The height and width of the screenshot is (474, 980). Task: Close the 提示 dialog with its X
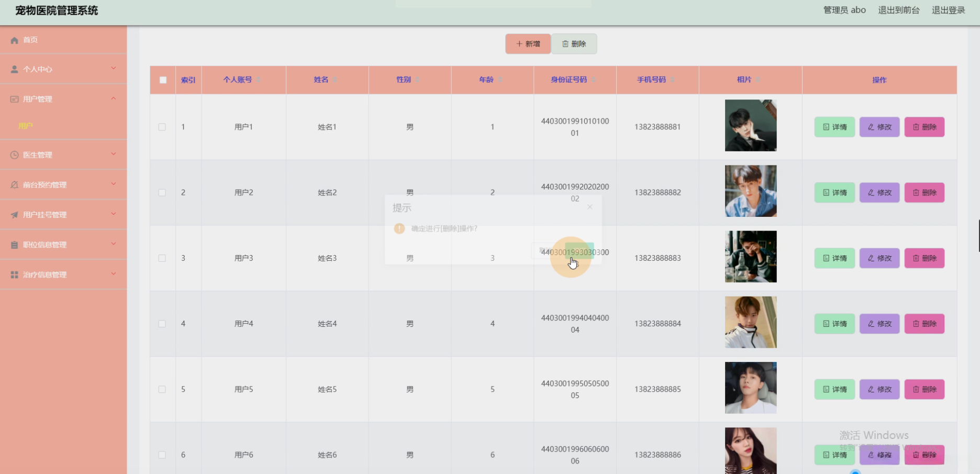tap(590, 207)
